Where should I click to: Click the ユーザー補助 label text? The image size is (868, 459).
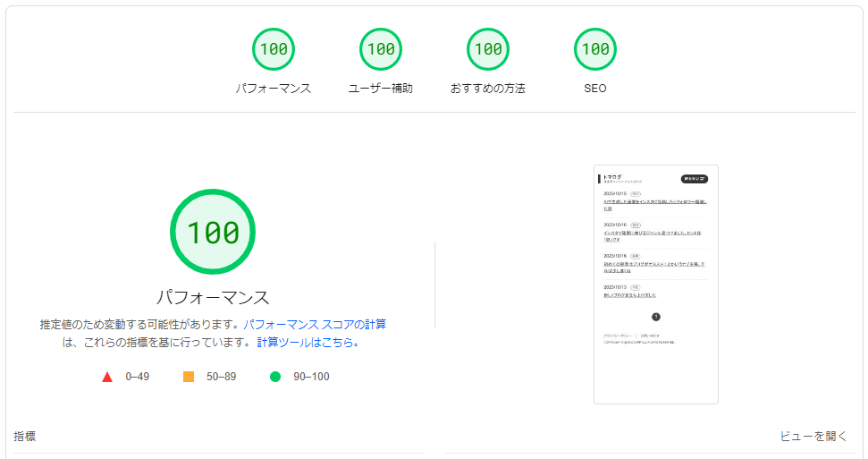(x=381, y=89)
